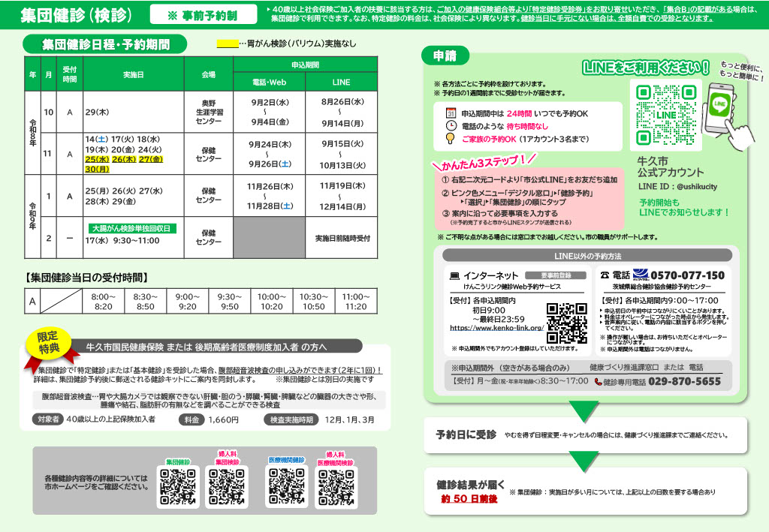Click the highlighted date 27(金)

pos(150,159)
